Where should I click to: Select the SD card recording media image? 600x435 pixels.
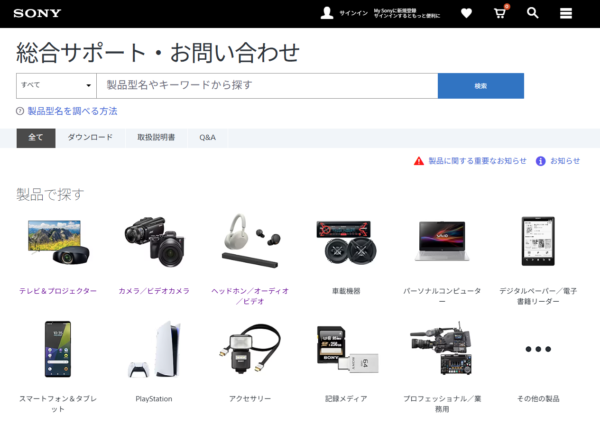pos(347,349)
